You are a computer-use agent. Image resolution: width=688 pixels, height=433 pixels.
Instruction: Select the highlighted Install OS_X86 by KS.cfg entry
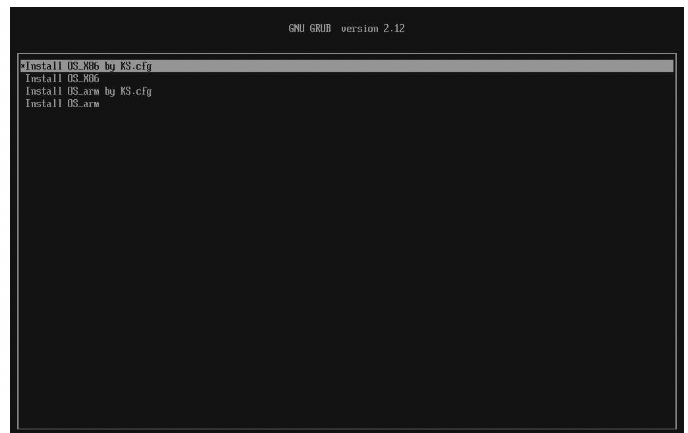(88, 66)
